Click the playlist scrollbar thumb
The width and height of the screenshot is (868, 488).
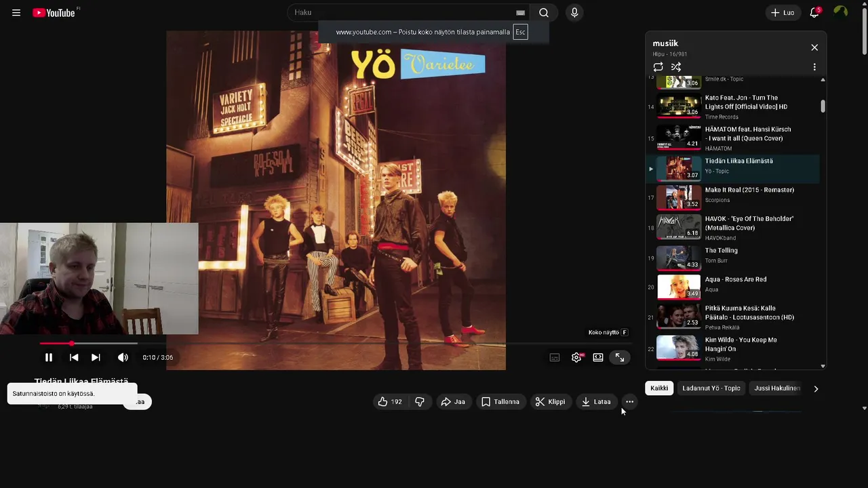coord(823,106)
